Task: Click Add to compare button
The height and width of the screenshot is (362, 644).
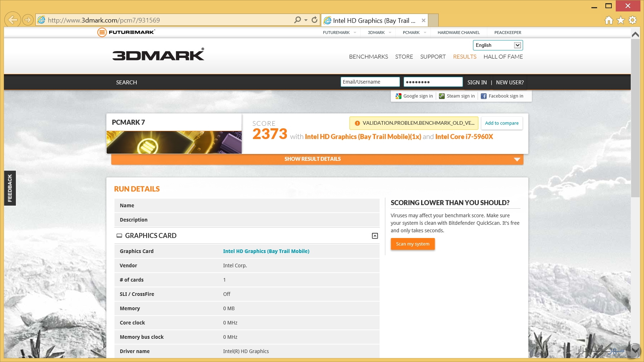Action: (x=502, y=123)
